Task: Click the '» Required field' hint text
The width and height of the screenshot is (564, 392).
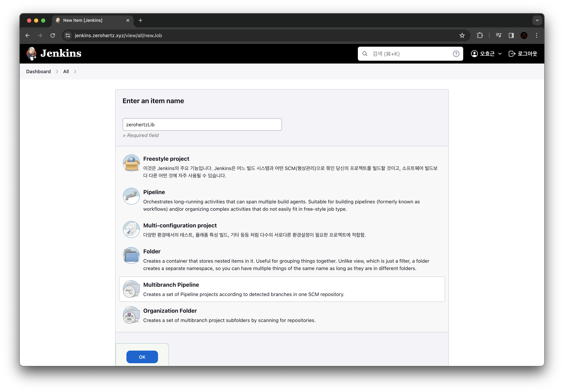Action: (141, 135)
